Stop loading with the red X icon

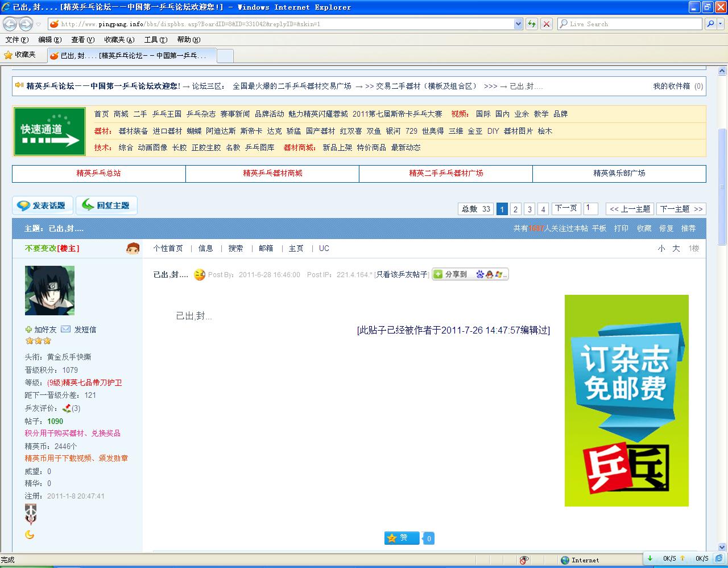point(546,24)
